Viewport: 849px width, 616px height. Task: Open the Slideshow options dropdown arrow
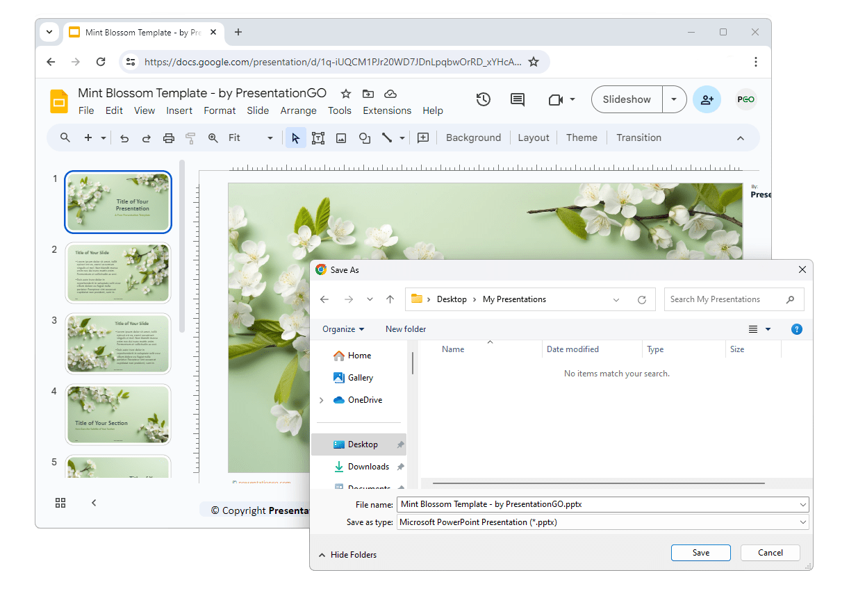(674, 99)
